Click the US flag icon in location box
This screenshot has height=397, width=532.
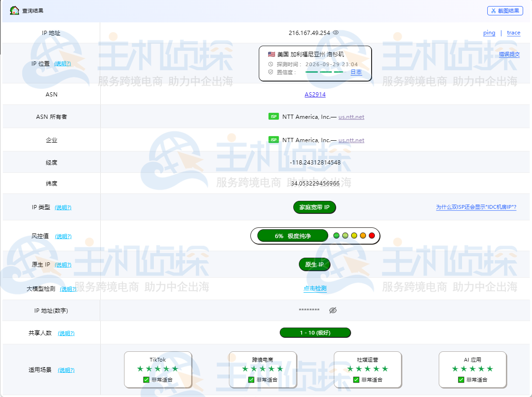[x=271, y=54]
